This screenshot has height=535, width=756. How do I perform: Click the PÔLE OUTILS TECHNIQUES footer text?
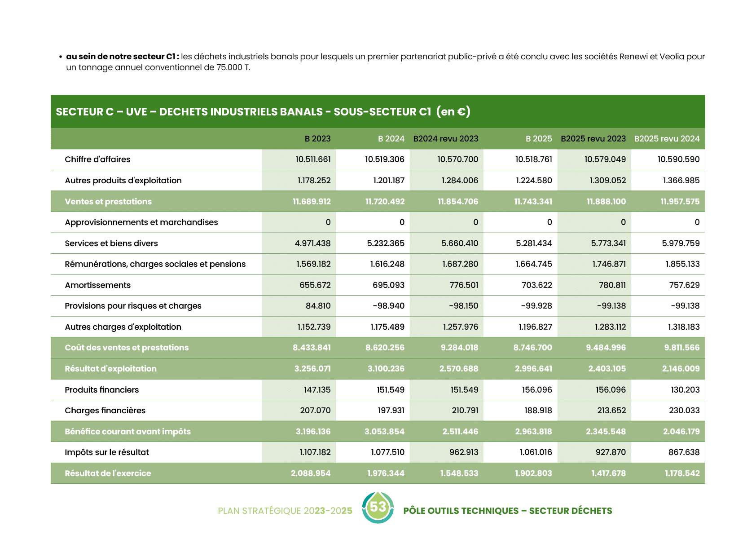507,511
